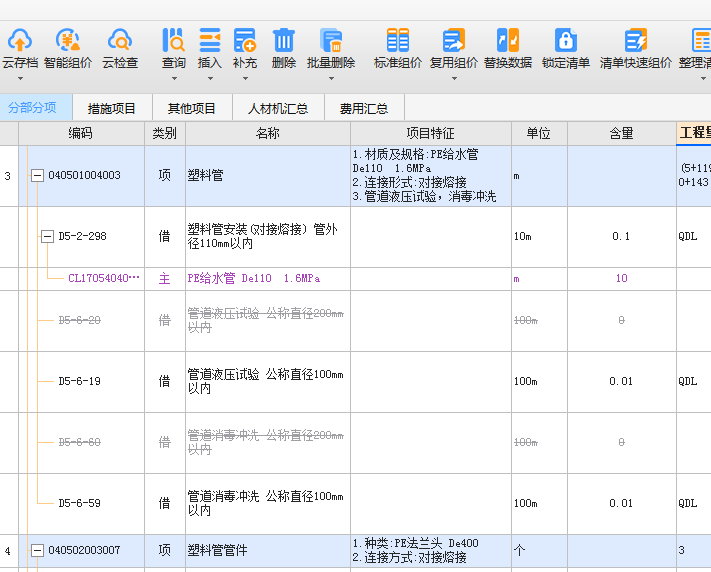Select name cell 塑料管管件
Viewport: 711px width, 572px height.
pyautogui.click(x=268, y=550)
